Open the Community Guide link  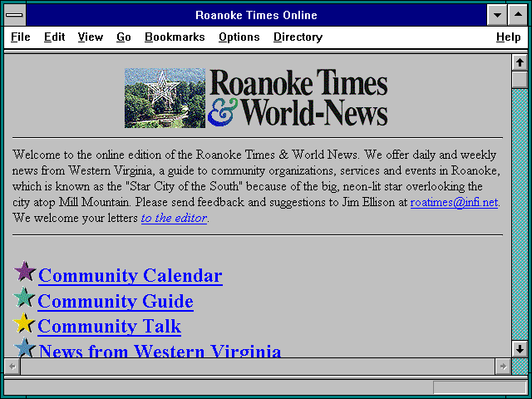click(116, 301)
